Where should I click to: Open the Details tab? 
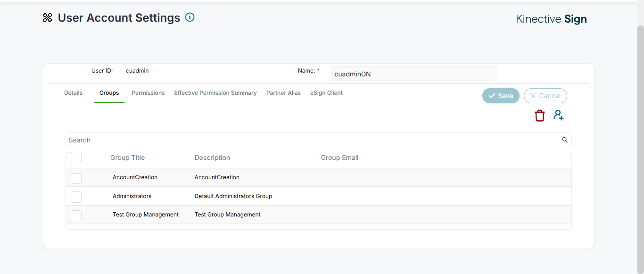(x=73, y=93)
